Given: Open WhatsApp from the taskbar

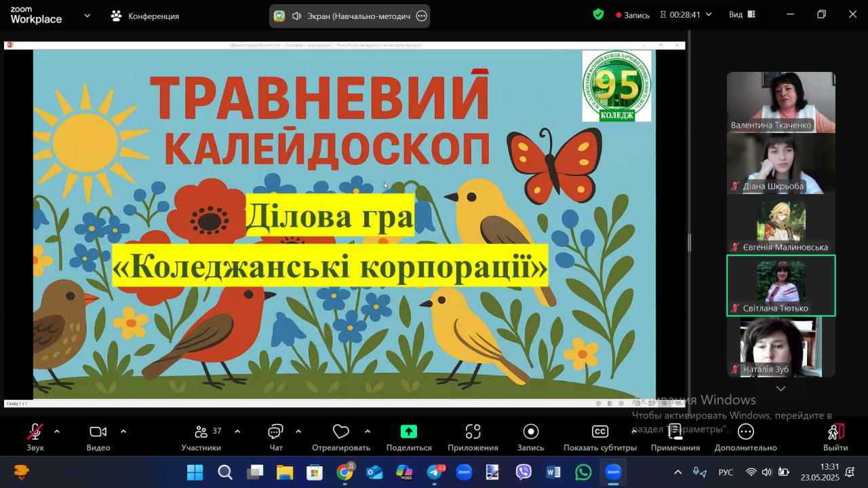Looking at the screenshot, I should [x=583, y=472].
